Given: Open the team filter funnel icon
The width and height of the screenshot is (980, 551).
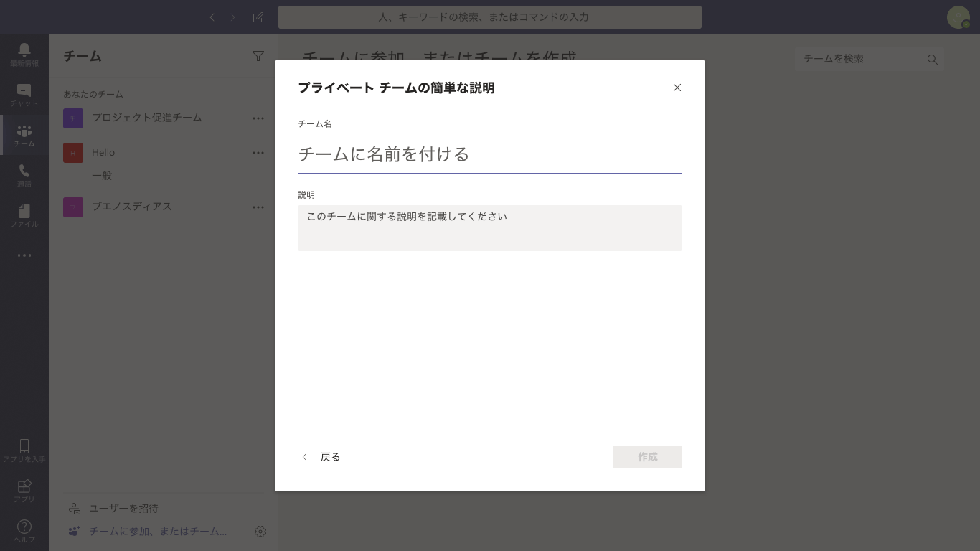Looking at the screenshot, I should [x=258, y=56].
